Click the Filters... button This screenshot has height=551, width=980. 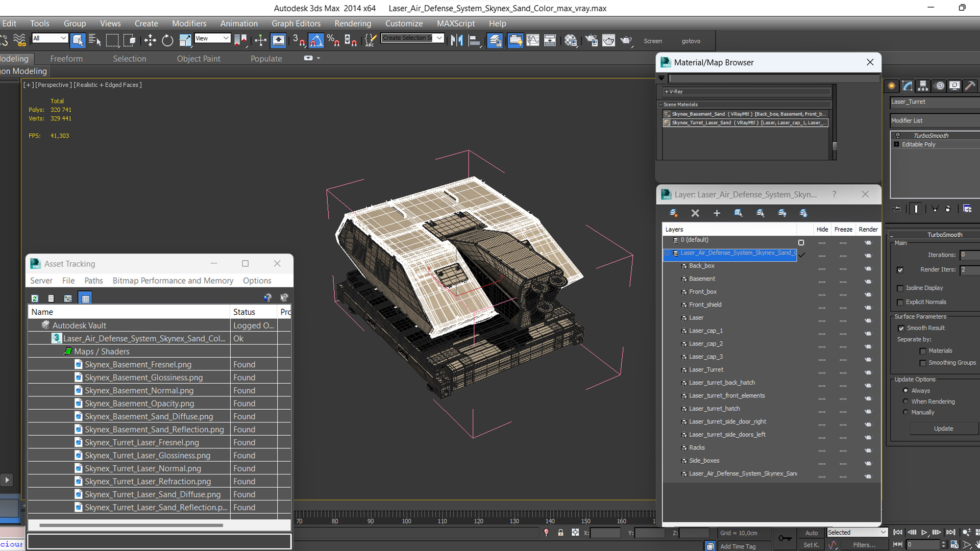(864, 545)
